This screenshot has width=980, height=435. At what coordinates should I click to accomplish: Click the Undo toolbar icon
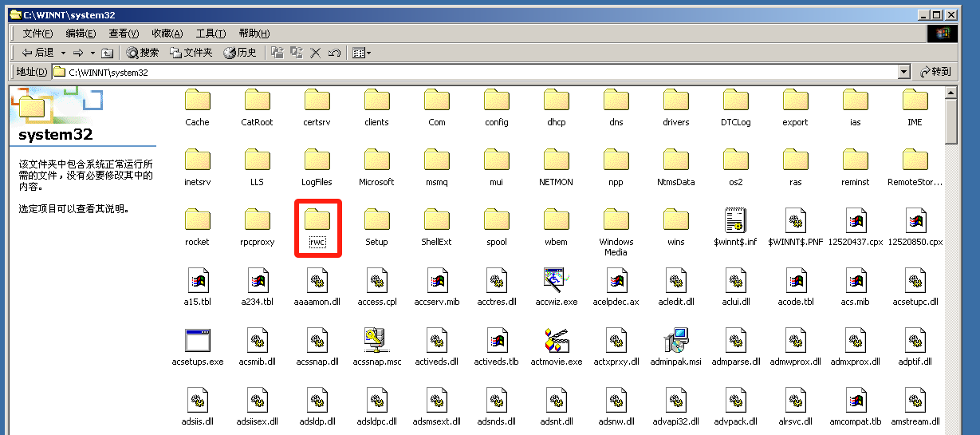pyautogui.click(x=335, y=53)
